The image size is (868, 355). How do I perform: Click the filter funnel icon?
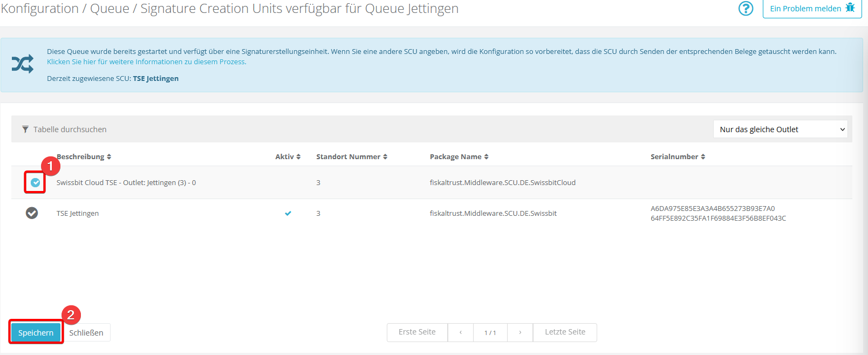[25, 129]
